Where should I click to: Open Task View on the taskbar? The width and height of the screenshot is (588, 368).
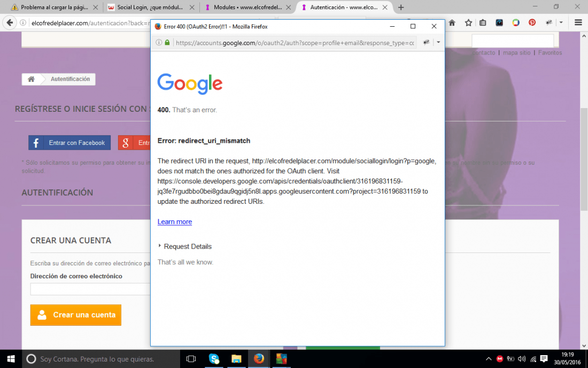(x=191, y=359)
